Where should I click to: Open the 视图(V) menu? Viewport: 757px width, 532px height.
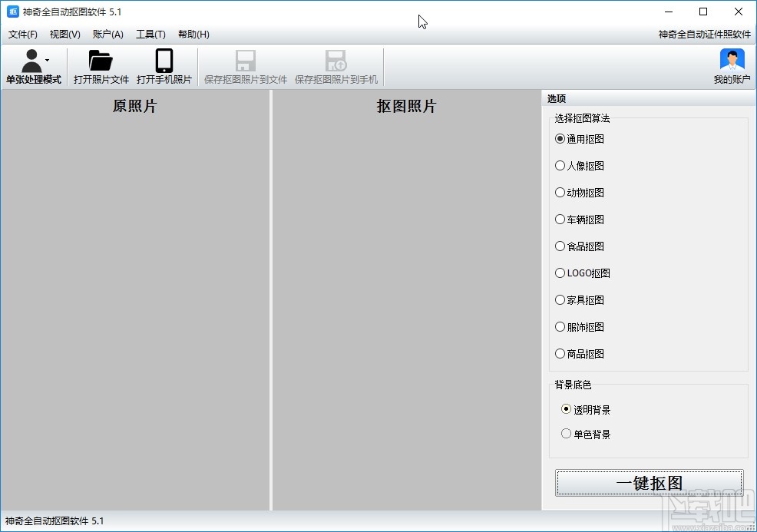(x=64, y=35)
